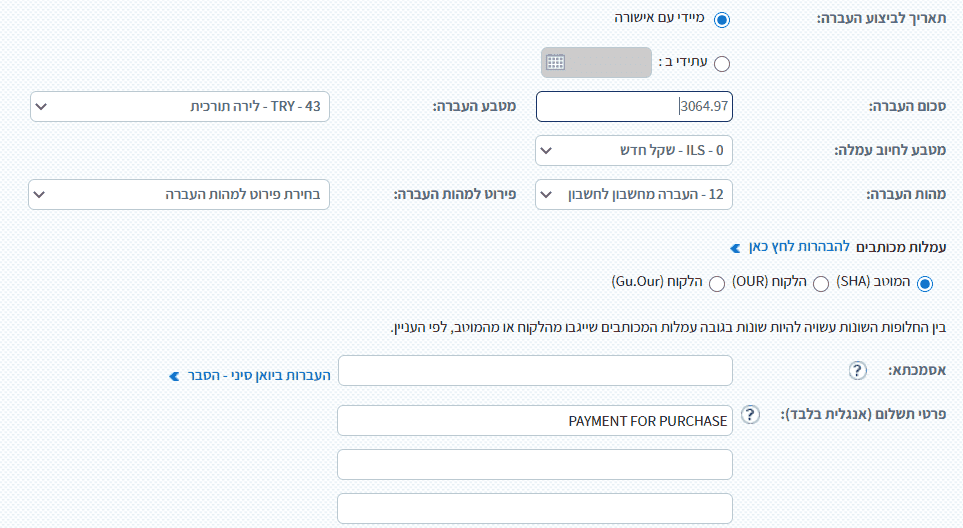Expand the מהות העברה dropdown
This screenshot has width=963, height=528.
click(633, 194)
